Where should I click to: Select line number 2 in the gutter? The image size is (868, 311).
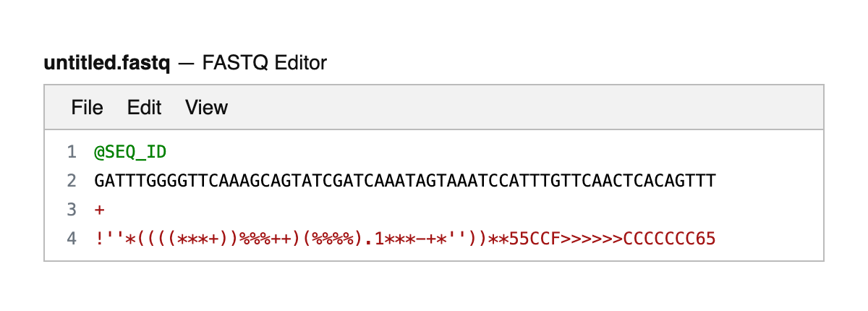coord(71,181)
